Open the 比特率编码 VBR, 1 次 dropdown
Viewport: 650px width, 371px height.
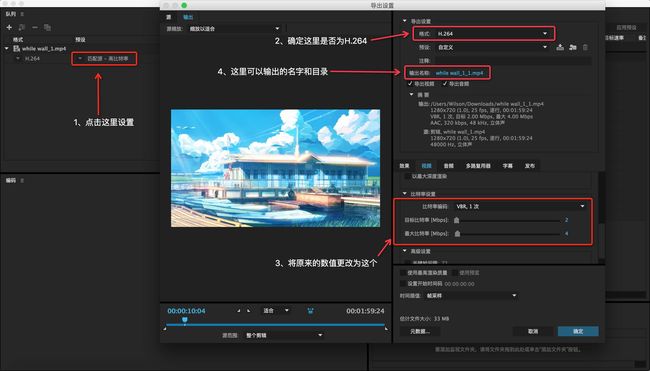pyautogui.click(x=520, y=206)
